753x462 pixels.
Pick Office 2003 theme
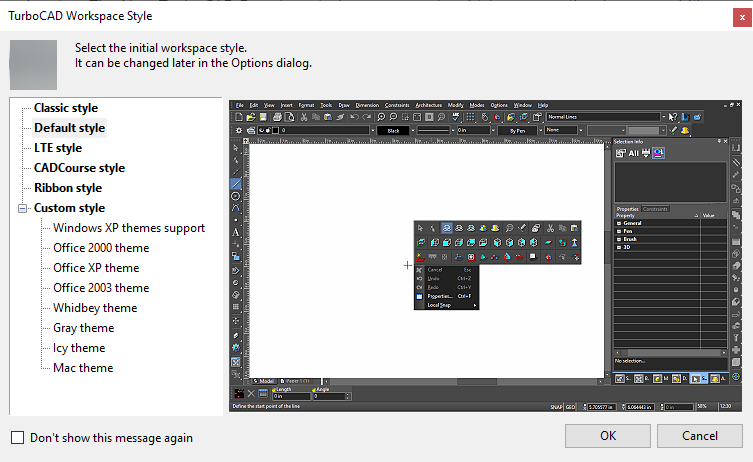click(x=101, y=288)
